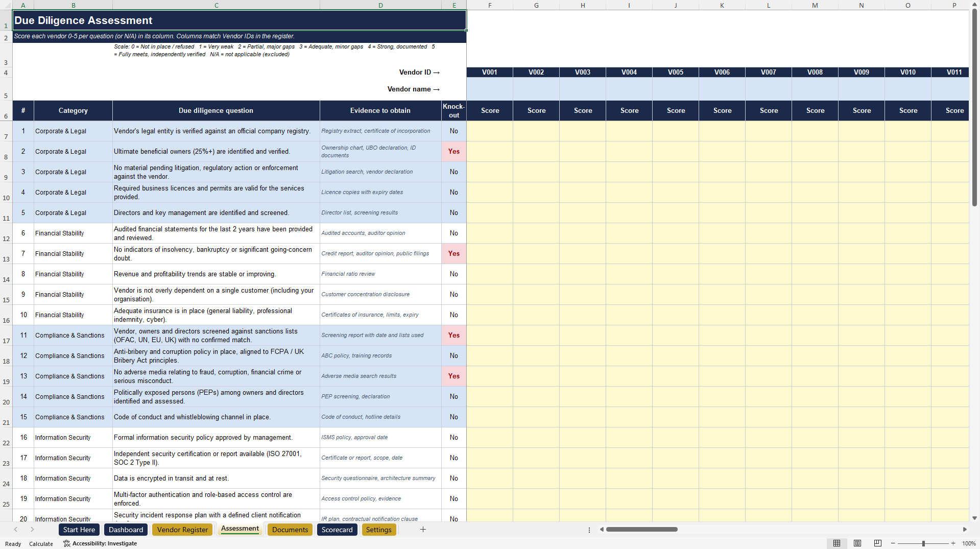Click vertical scroll down arrow

[974, 518]
